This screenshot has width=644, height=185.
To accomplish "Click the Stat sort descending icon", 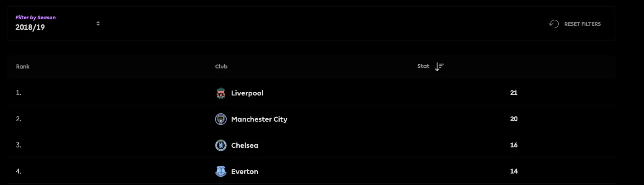I will coord(439,67).
